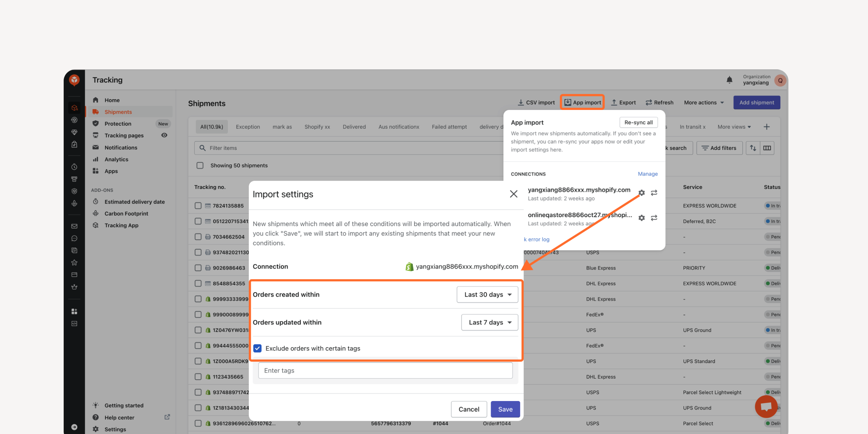The width and height of the screenshot is (868, 434).
Task: Open settings gear for onlineqastore8866oct27 connection
Action: (642, 218)
